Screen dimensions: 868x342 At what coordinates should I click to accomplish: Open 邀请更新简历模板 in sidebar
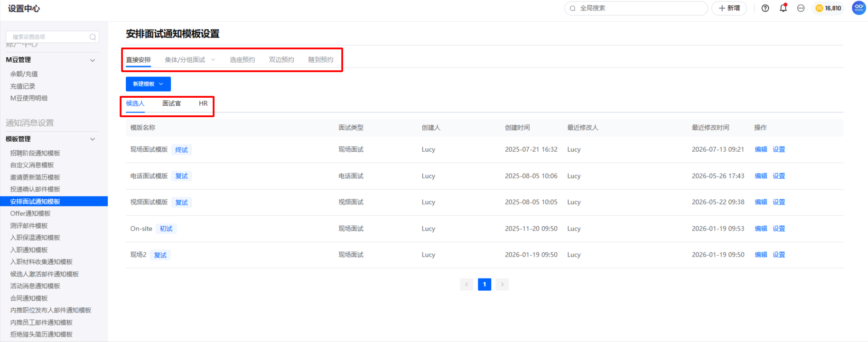tap(35, 177)
